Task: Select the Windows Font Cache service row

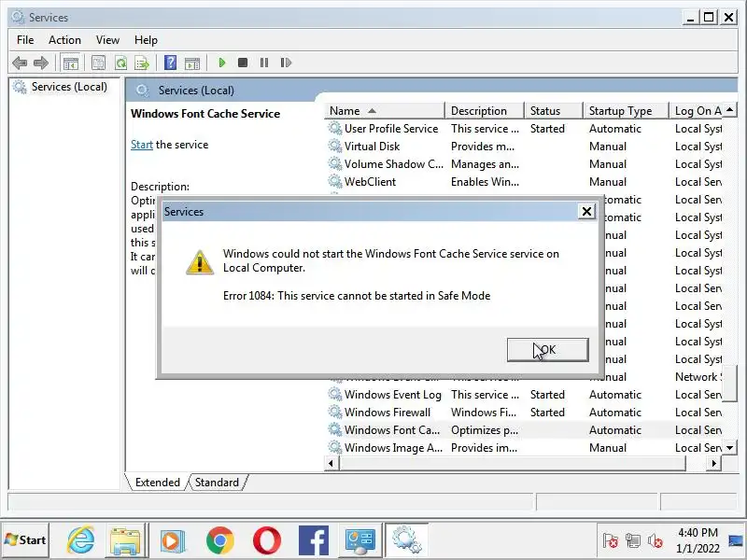Action: point(524,429)
